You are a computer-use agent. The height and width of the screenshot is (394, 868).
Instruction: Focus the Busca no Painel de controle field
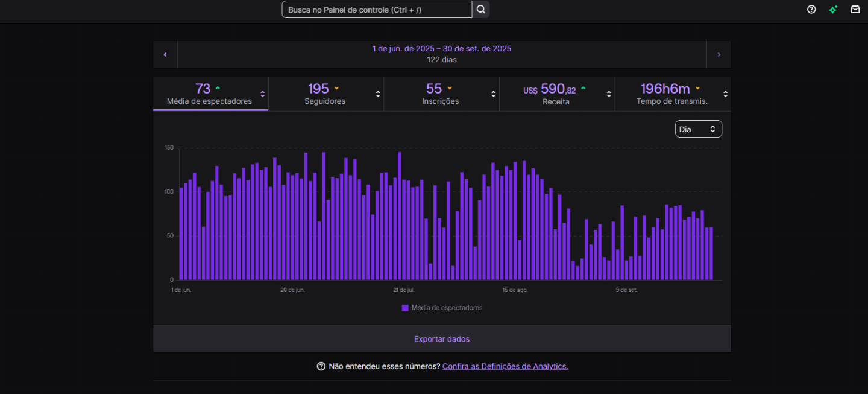click(377, 9)
